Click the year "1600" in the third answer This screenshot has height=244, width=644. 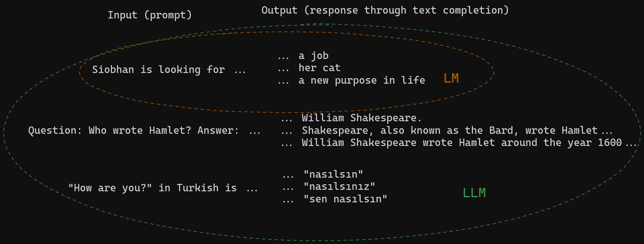[x=609, y=143]
